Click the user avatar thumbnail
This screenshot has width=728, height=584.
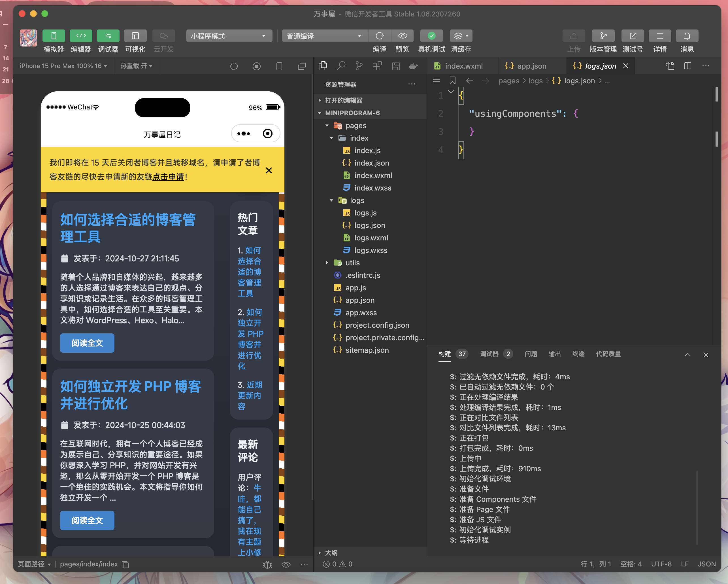tap(28, 38)
